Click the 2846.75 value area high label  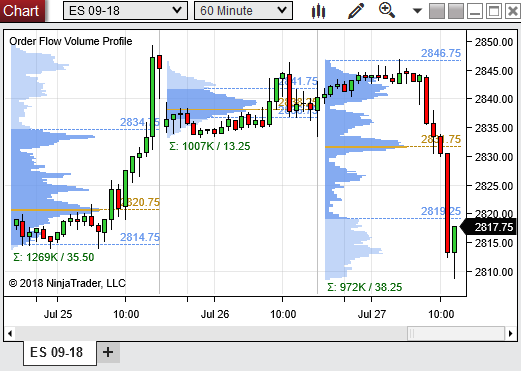pyautogui.click(x=441, y=53)
